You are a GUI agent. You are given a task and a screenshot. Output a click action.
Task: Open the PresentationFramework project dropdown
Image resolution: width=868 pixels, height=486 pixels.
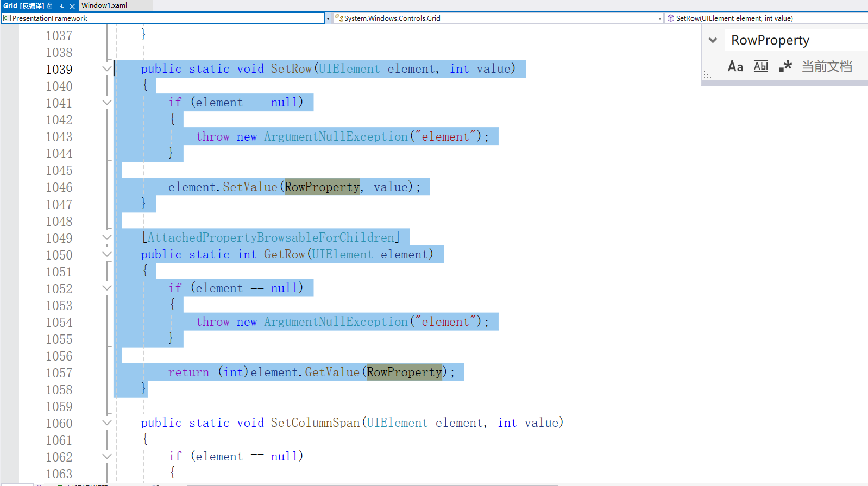click(x=328, y=18)
